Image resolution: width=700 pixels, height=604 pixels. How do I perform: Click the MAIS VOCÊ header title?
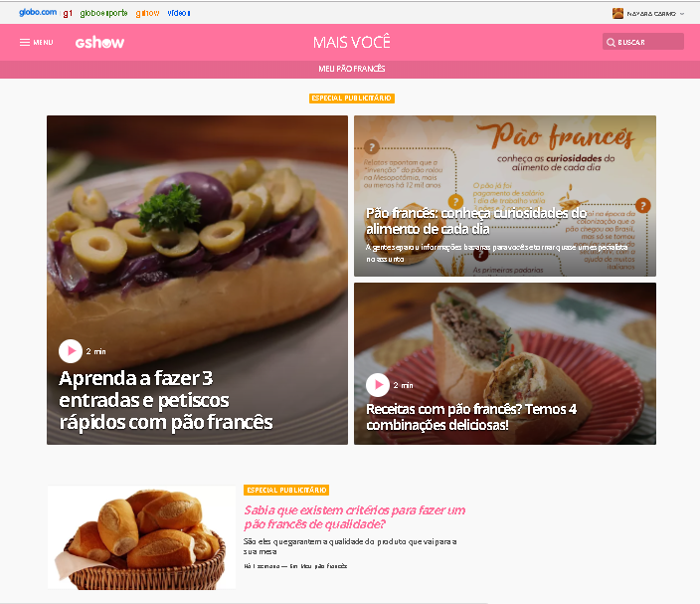click(x=352, y=42)
